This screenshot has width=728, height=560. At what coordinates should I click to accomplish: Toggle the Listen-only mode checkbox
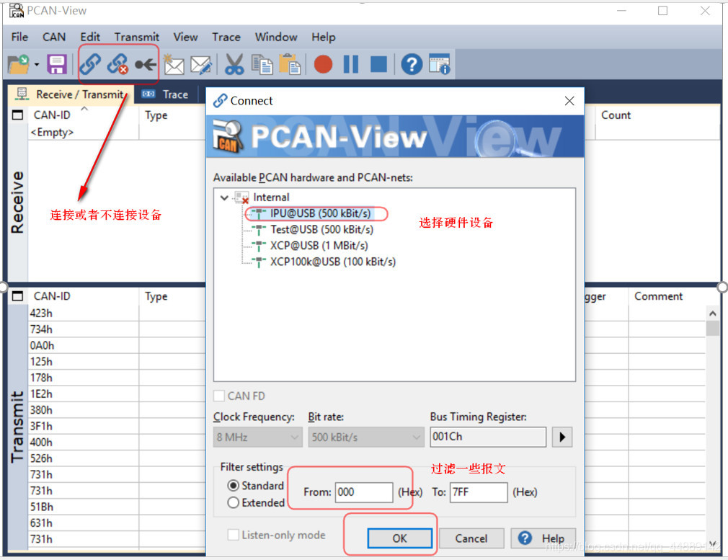click(233, 535)
